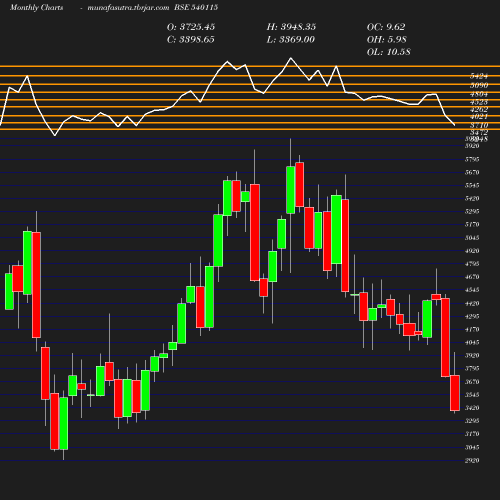Click the open price value 'O: 3725.45'
This screenshot has height=500, width=500.
pos(191,27)
